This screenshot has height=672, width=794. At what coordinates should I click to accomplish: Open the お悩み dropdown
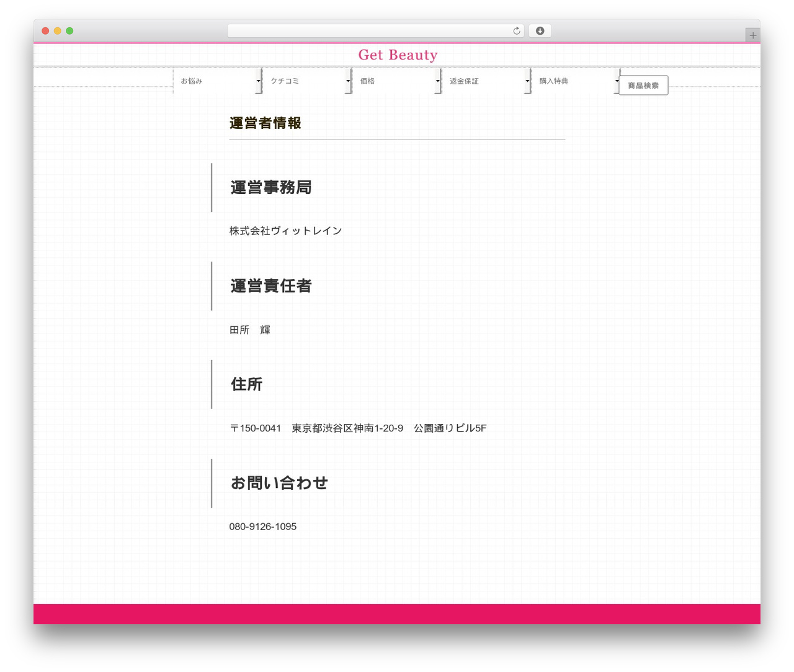(218, 81)
